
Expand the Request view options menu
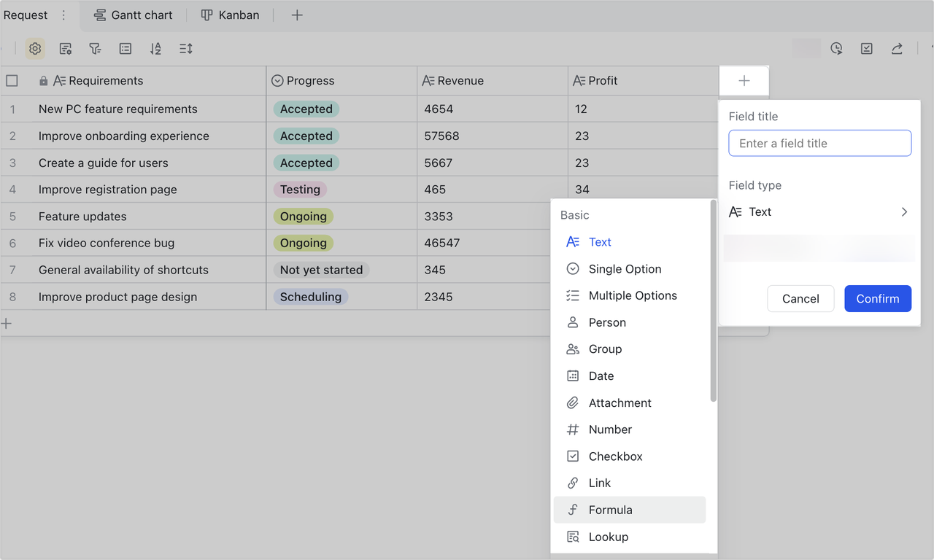(x=63, y=15)
